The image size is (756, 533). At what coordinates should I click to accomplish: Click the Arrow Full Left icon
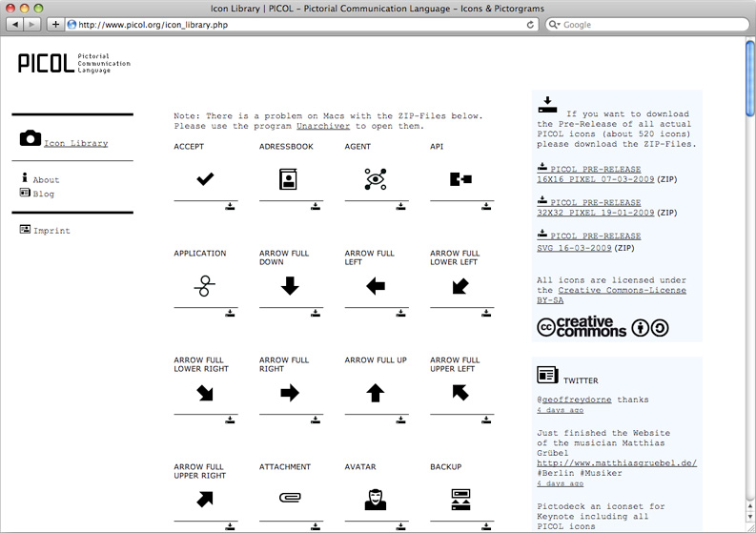click(x=375, y=286)
